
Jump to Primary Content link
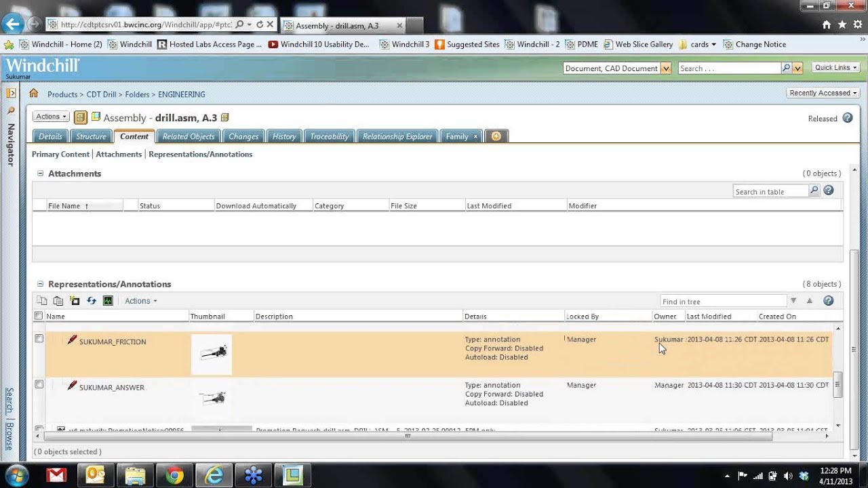click(60, 155)
